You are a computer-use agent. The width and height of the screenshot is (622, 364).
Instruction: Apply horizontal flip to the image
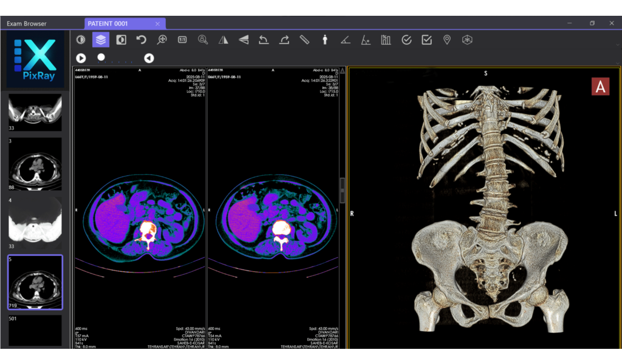coord(224,39)
